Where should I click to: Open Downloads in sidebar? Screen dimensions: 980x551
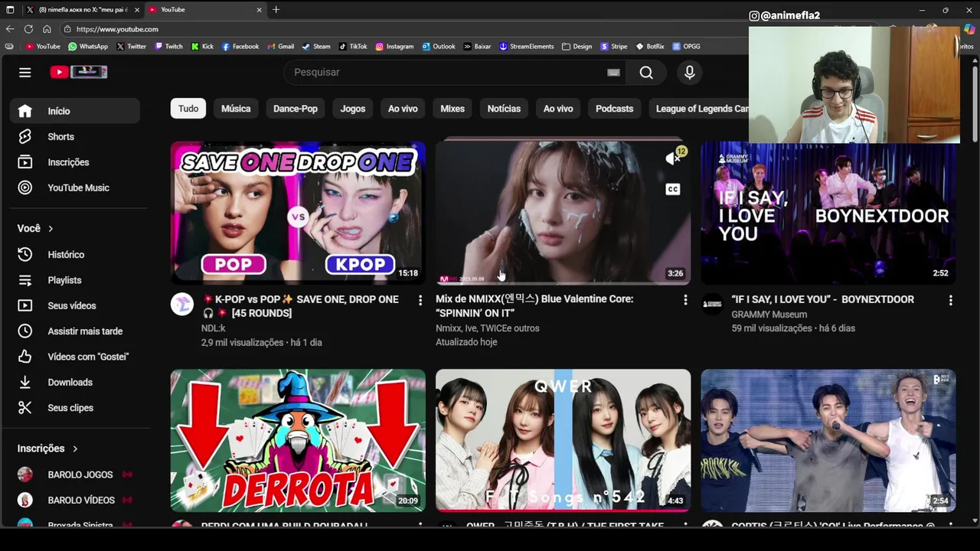(x=75, y=382)
